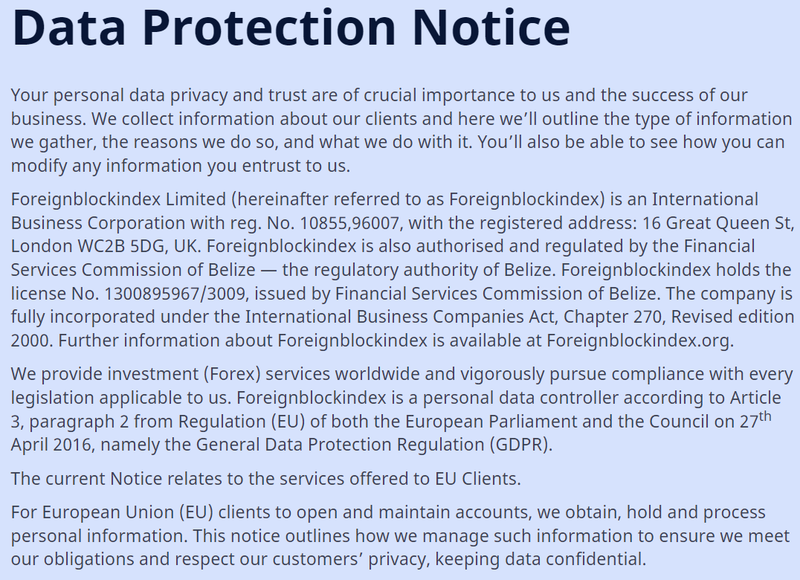Click the words Chapter 270
This screenshot has height=580, width=800.
[x=612, y=317]
